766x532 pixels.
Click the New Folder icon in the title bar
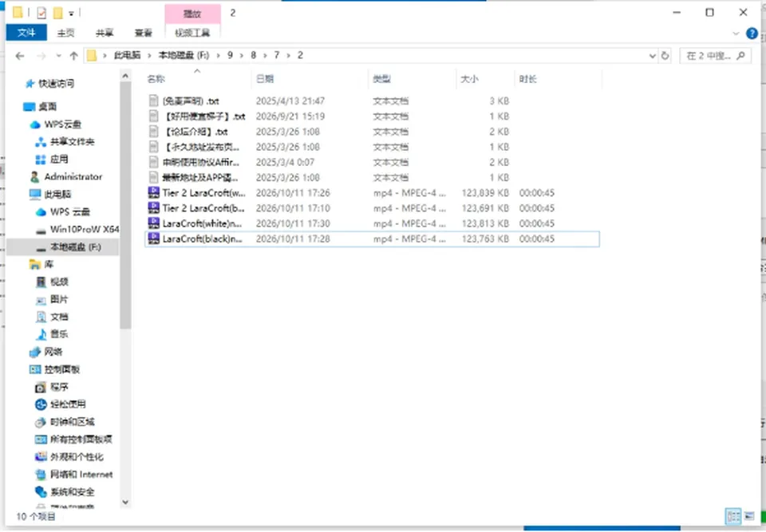pos(58,13)
